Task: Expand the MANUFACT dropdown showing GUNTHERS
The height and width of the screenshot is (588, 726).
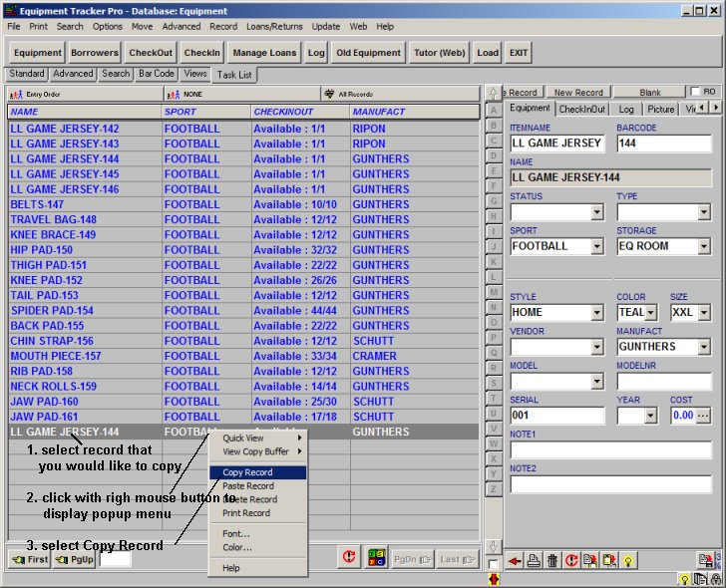Action: point(704,347)
